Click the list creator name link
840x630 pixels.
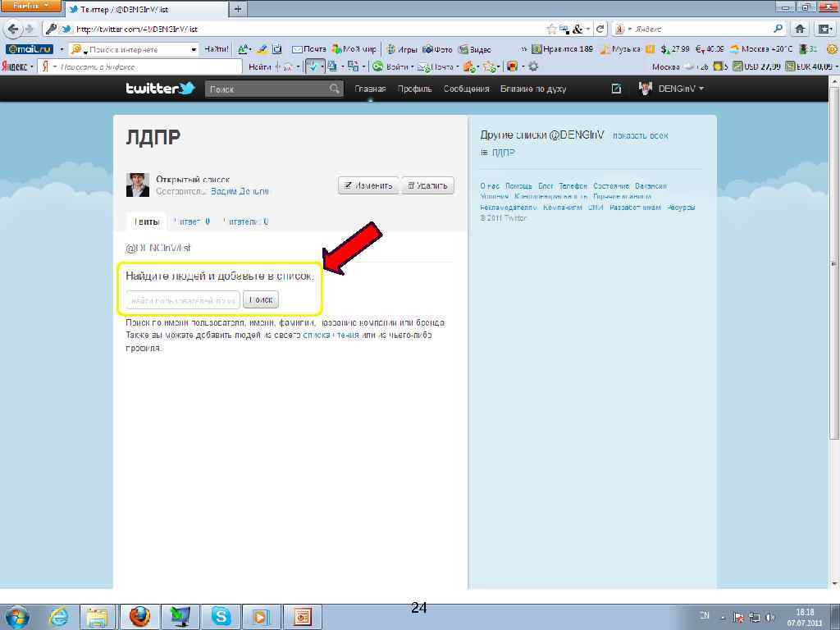(x=240, y=191)
